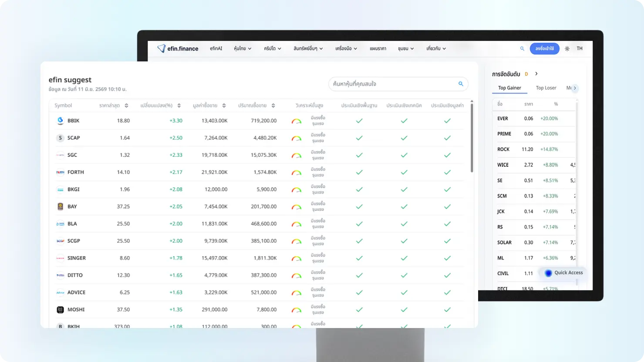This screenshot has width=644, height=362.
Task: Expand the เกี่ยวกับ navigation dropdown
Action: click(436, 48)
